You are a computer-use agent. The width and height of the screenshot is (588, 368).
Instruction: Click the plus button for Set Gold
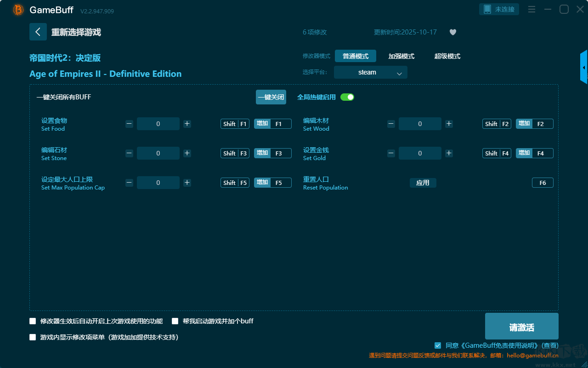tap(449, 153)
